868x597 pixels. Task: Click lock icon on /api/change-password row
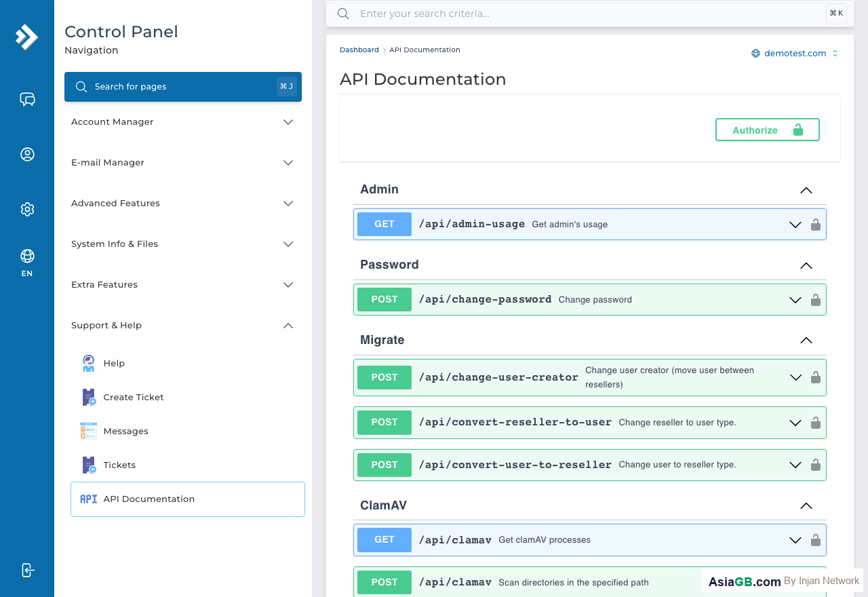pos(816,300)
